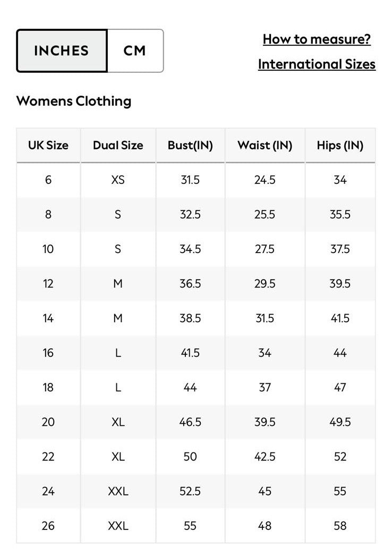Click the XS dual size cell
392x555 pixels.
[118, 180]
